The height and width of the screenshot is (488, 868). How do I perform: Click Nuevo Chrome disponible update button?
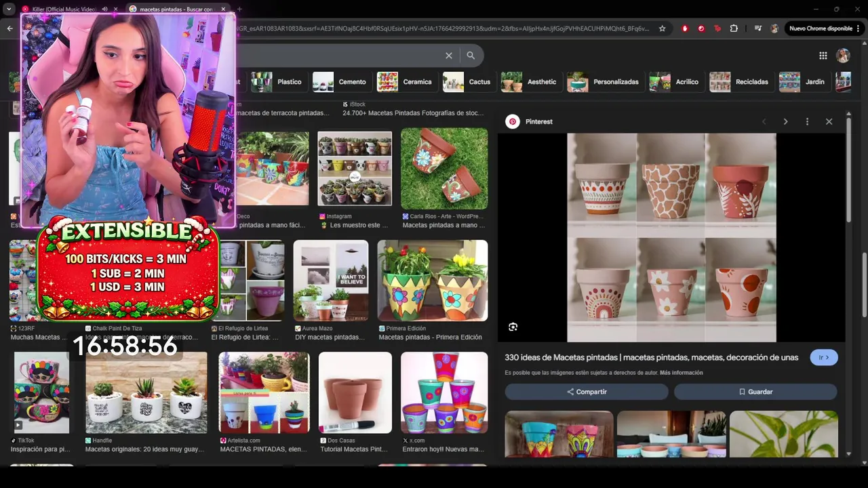[825, 28]
